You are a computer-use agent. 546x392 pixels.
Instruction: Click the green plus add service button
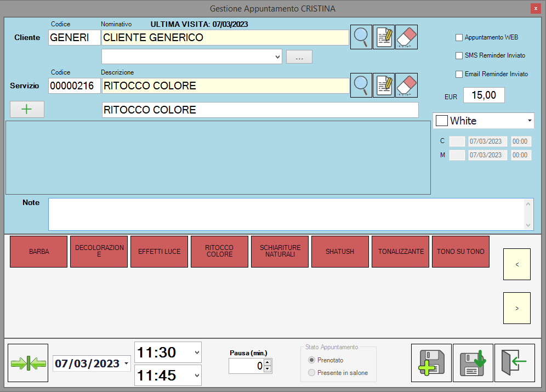click(x=27, y=109)
